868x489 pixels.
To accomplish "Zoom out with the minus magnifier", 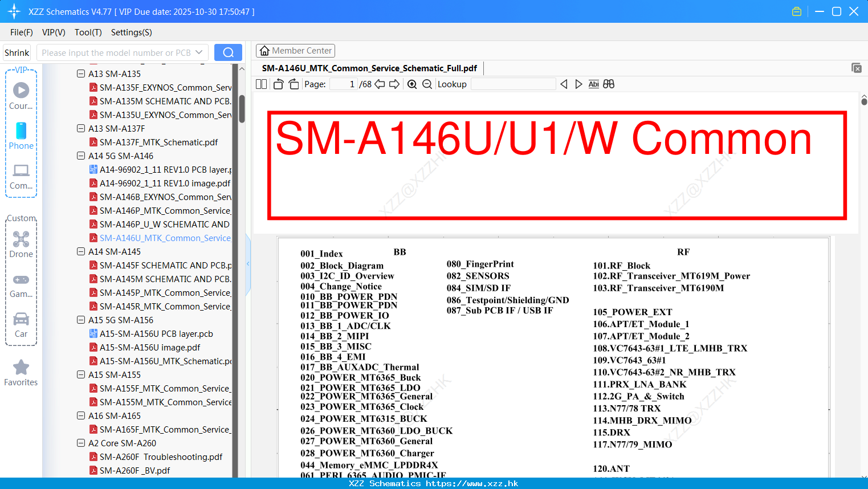I will [x=427, y=84].
